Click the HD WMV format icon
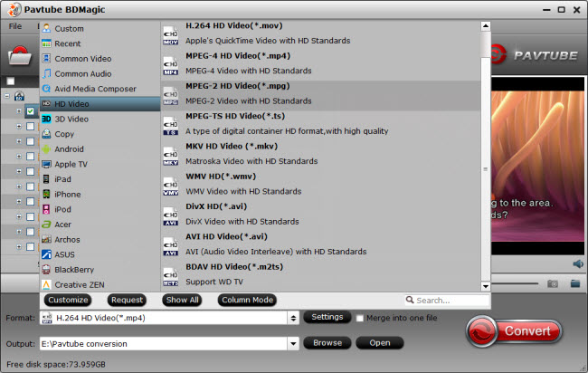Viewport: 588px width, 373px height. (171, 186)
